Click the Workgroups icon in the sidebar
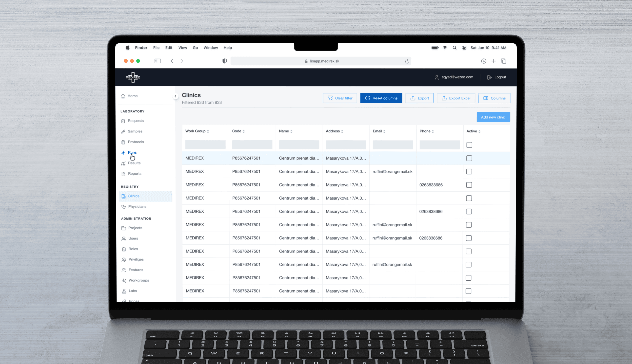632x364 pixels. (x=124, y=280)
